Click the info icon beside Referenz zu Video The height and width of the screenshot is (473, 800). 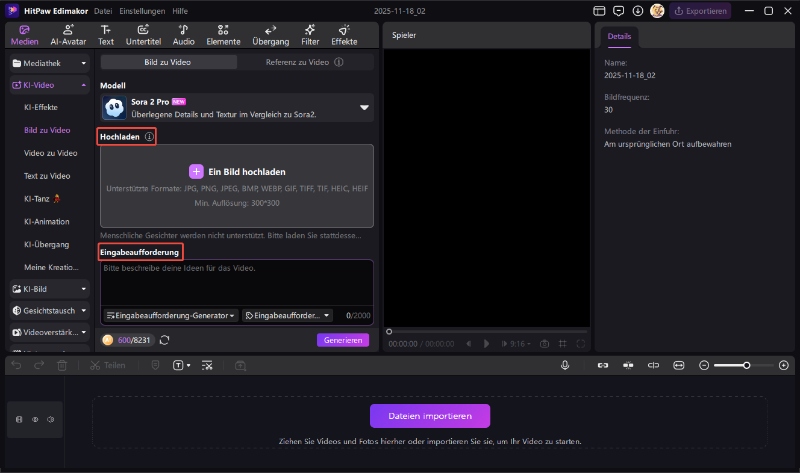[x=339, y=62]
